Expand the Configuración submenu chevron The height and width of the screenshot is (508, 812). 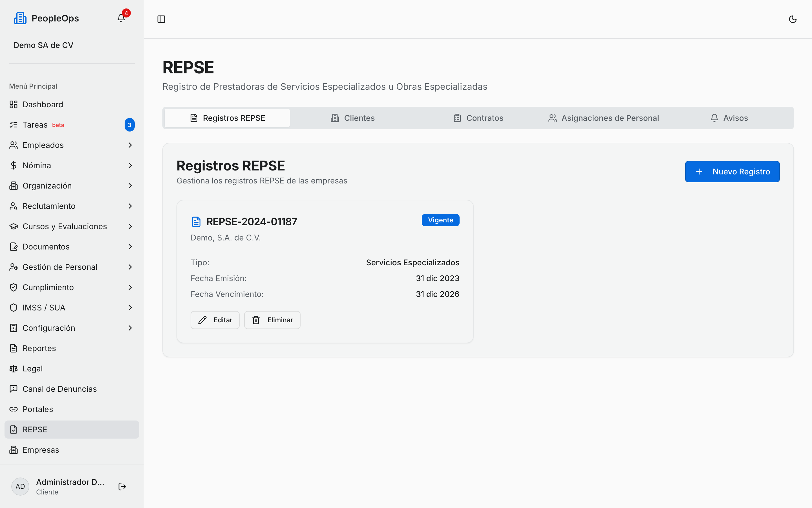click(130, 328)
